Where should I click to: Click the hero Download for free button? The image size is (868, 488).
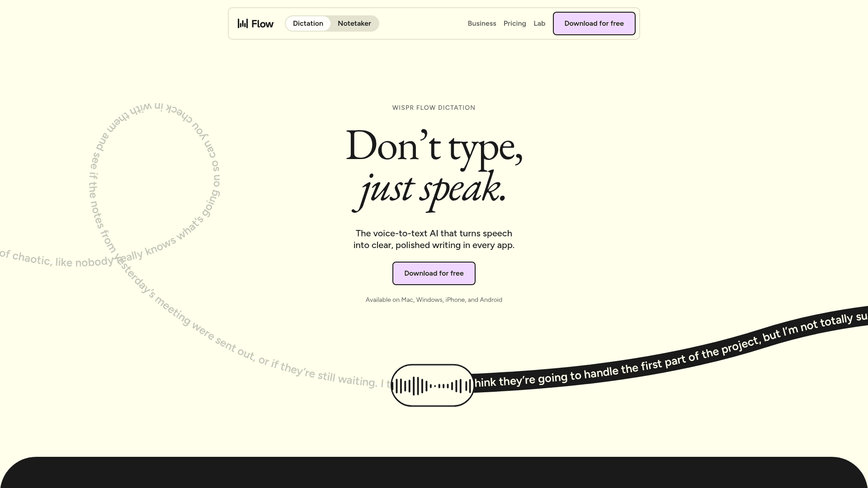click(434, 273)
